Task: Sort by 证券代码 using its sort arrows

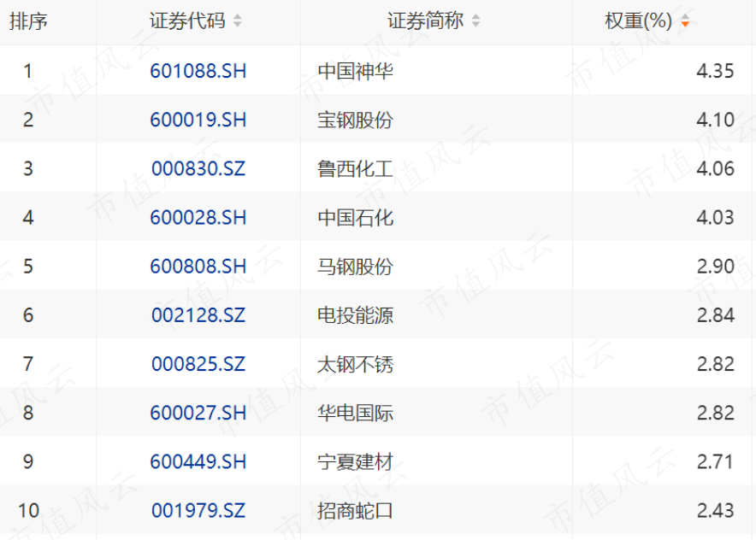Action: (237, 21)
